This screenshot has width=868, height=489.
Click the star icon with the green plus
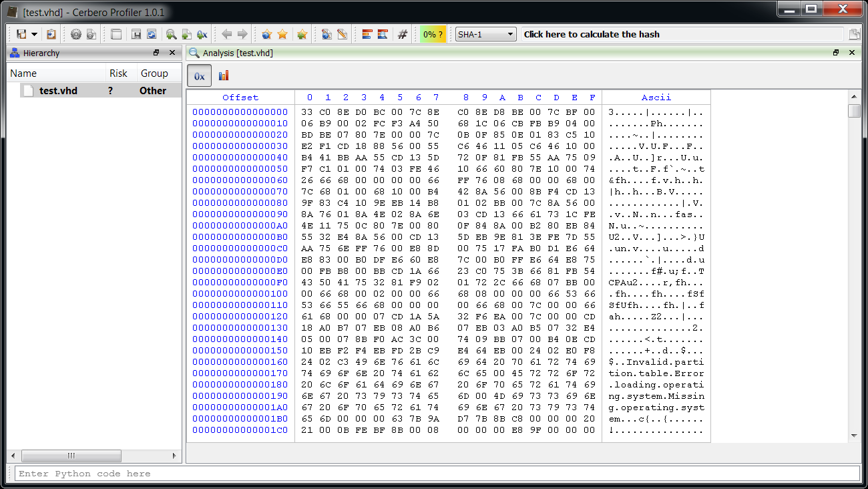[x=302, y=34]
